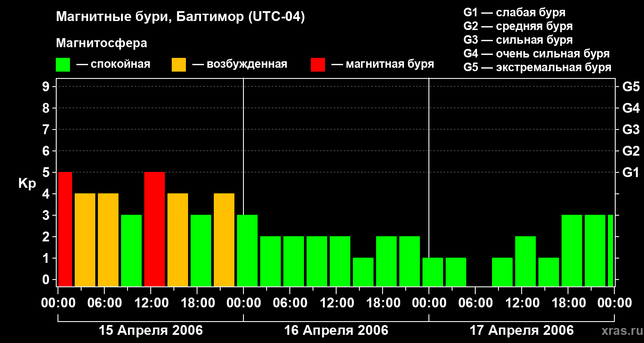Viewport: 644px width, 343px height.
Task: Click the right-axis 'G4' level label
Action: [631, 108]
